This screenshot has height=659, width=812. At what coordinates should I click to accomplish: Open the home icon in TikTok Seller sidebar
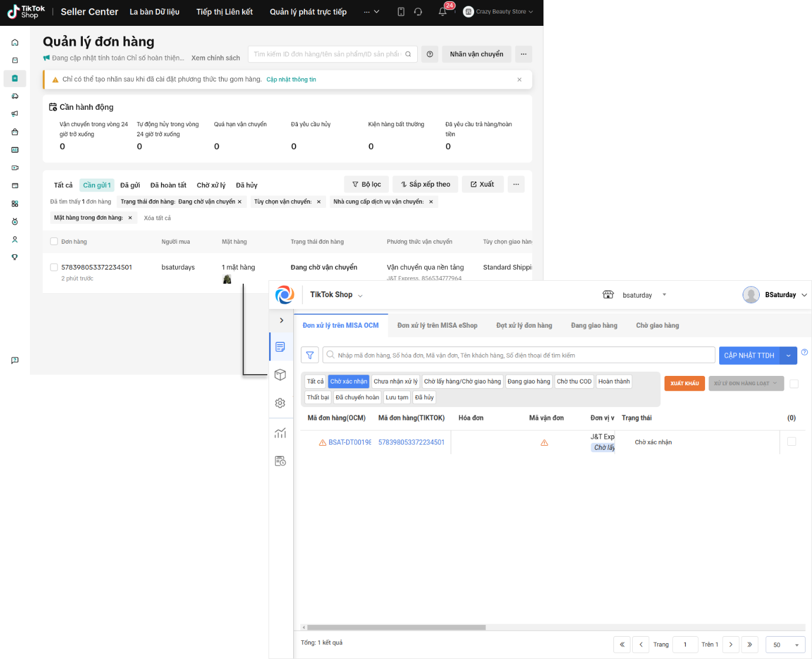(15, 42)
